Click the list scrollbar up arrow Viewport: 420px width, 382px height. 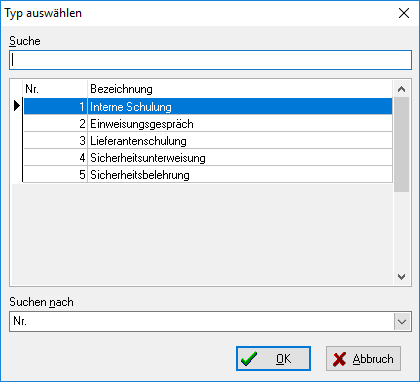[401, 89]
